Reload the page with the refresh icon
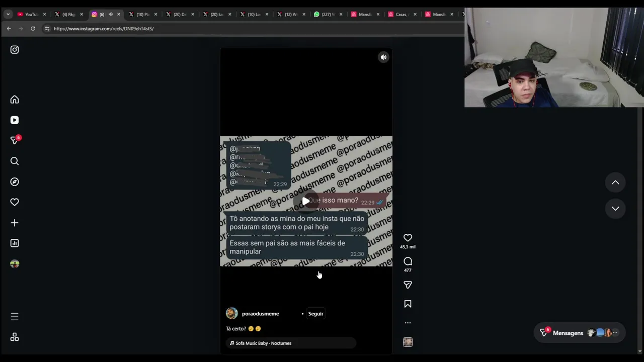This screenshot has height=362, width=644. (33, 29)
